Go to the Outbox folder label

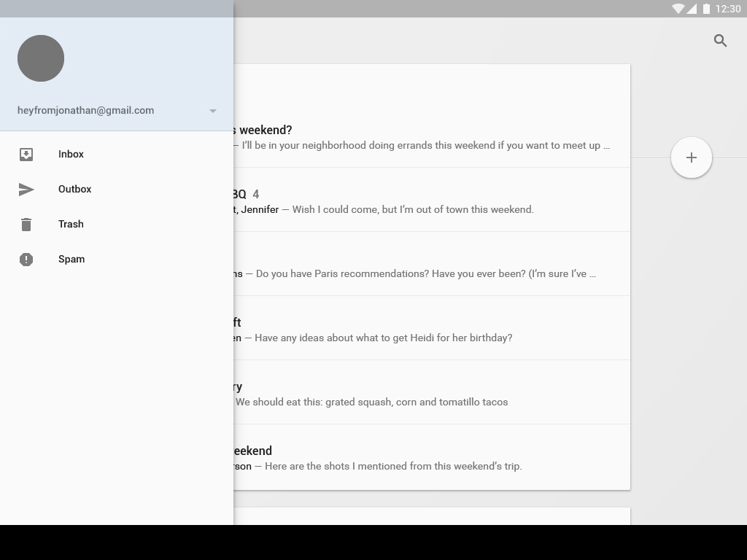pyautogui.click(x=74, y=189)
